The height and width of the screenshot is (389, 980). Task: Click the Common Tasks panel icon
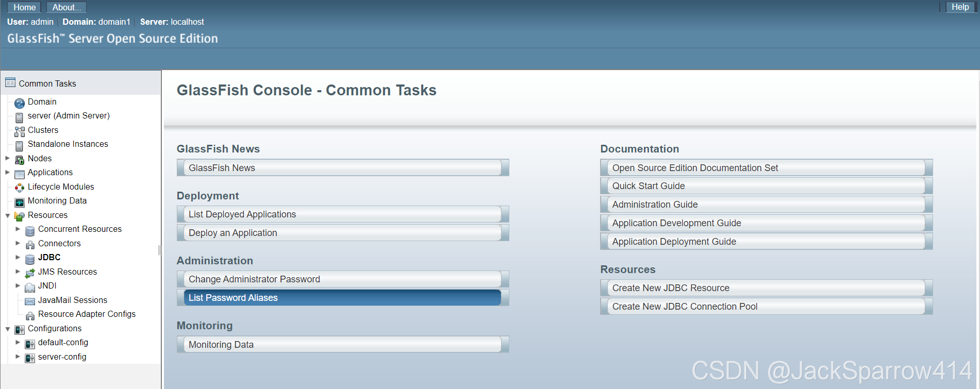10,82
